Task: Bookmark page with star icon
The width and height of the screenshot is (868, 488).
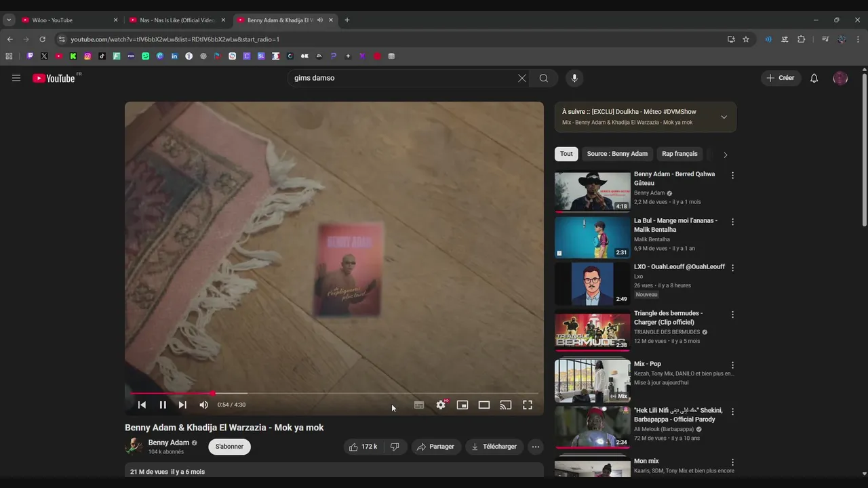Action: (x=746, y=39)
